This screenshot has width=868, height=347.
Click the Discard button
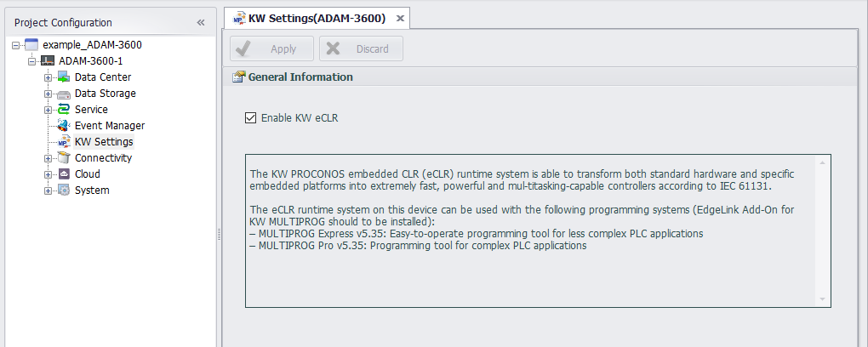point(361,48)
